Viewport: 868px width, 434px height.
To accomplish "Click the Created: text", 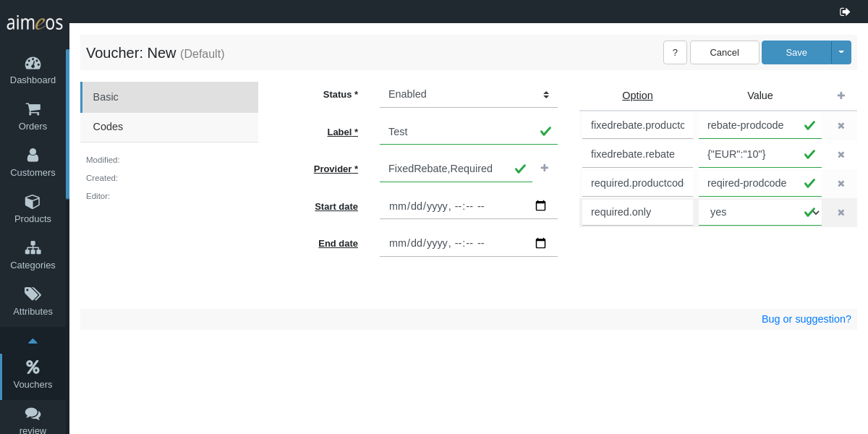I will [102, 178].
